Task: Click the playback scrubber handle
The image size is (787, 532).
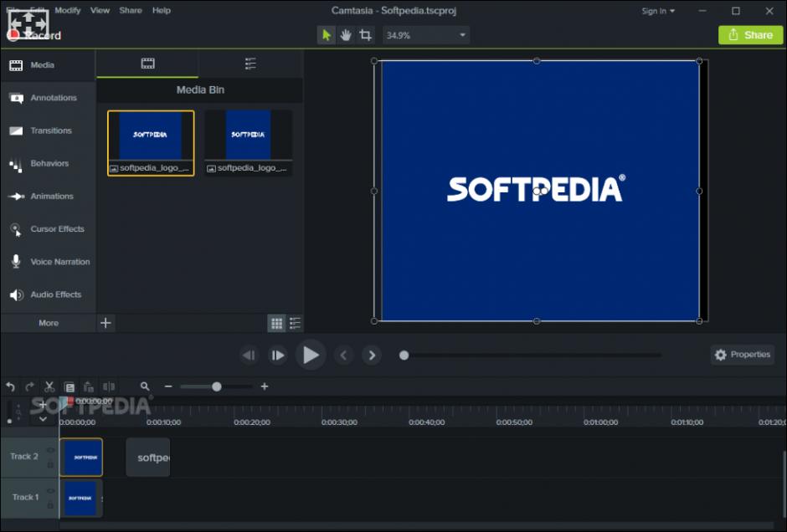Action: [404, 356]
